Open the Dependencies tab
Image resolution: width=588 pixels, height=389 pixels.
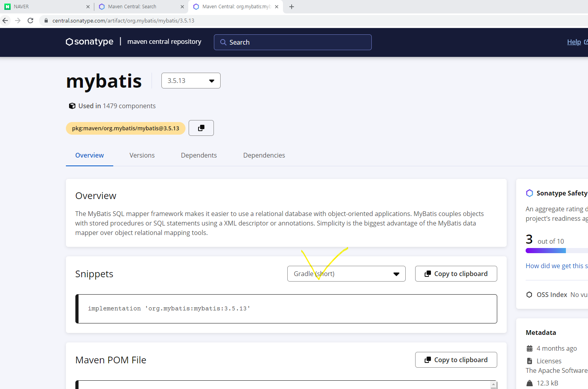[264, 155]
